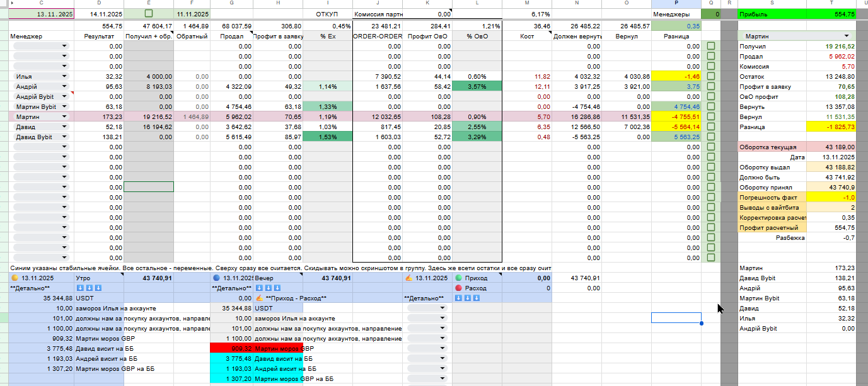This screenshot has width=868, height=386.
Task: Open the Мартин dropdown in the pink row
Action: click(64, 117)
